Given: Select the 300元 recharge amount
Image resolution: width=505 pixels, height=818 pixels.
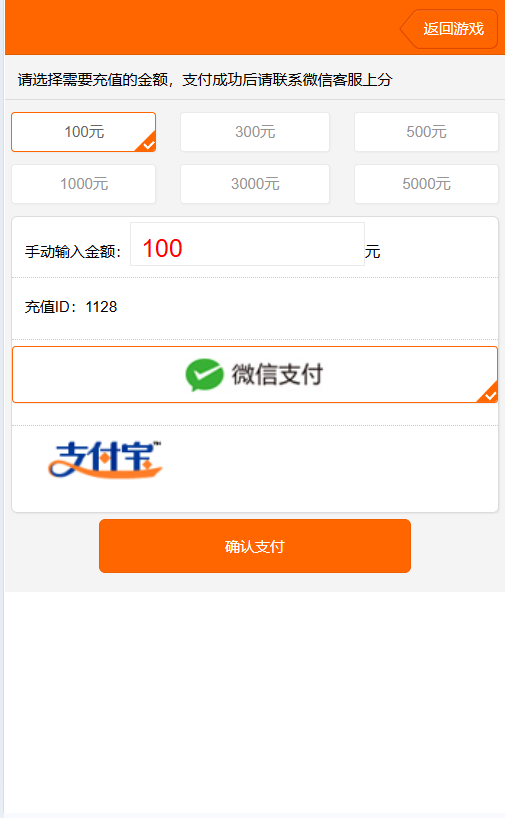Looking at the screenshot, I should click(x=255, y=132).
